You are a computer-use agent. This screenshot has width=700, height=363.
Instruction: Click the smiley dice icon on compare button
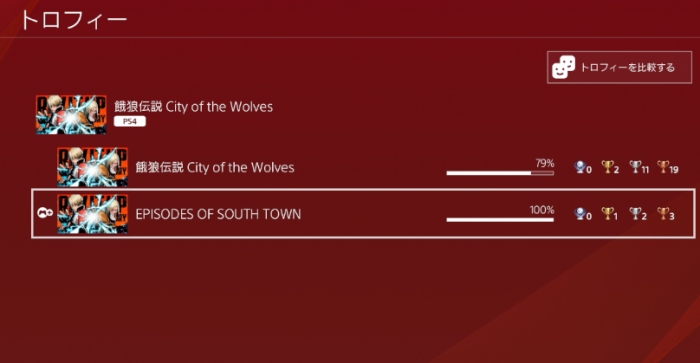[563, 67]
